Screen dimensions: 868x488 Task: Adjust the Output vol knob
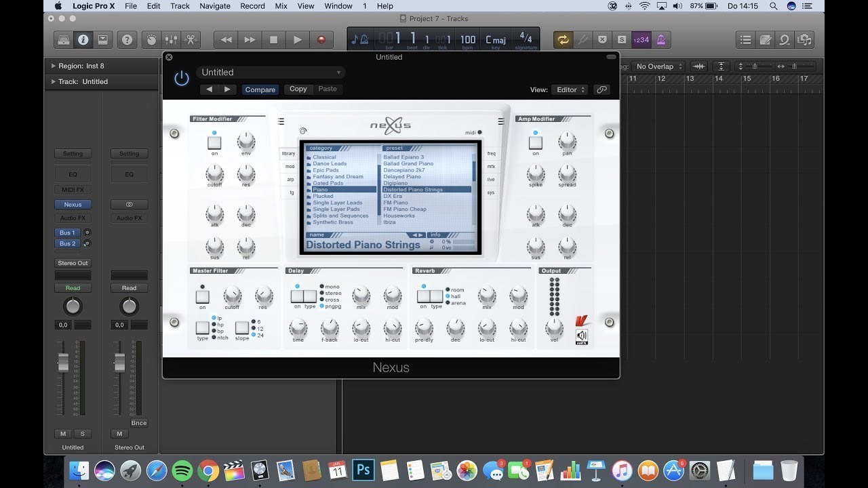(554, 328)
